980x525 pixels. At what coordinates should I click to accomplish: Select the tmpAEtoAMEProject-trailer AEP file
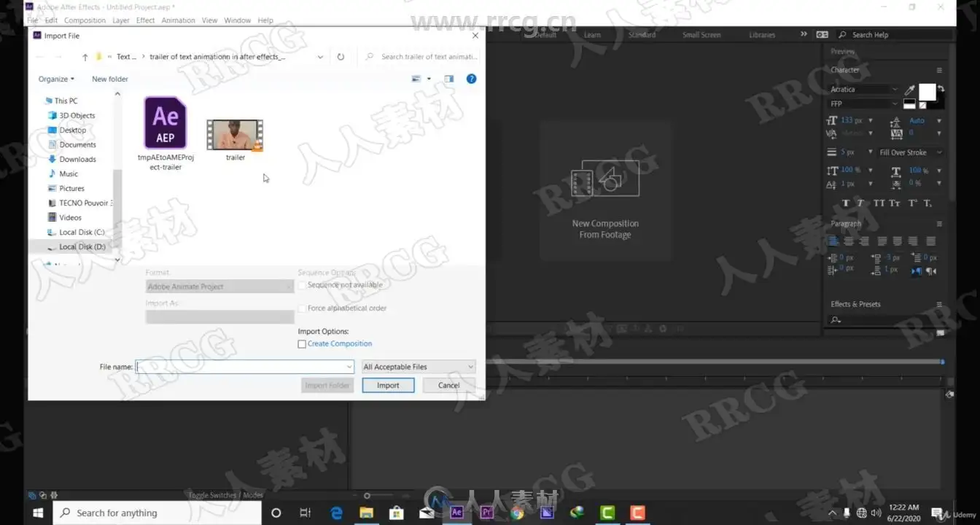click(165, 133)
